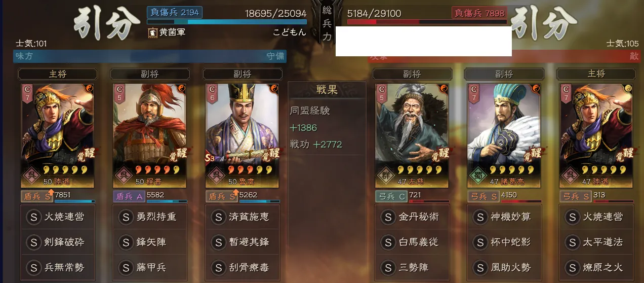Click the S rank icon next to 金丹秘術
This screenshot has width=644, height=283.
click(388, 217)
